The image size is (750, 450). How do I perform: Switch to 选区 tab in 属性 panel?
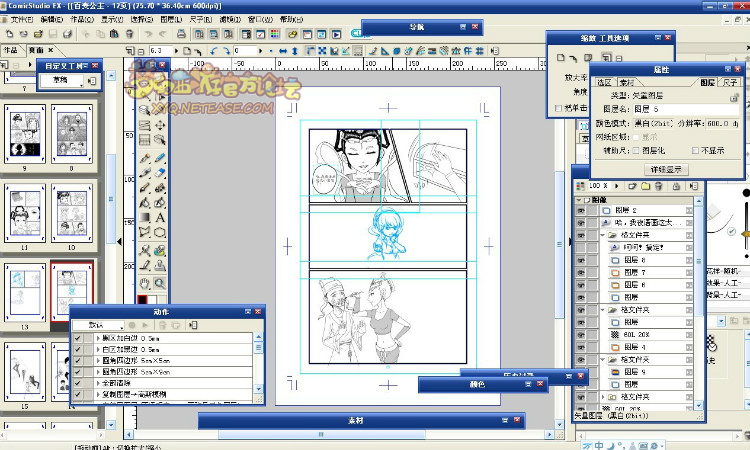[604, 83]
